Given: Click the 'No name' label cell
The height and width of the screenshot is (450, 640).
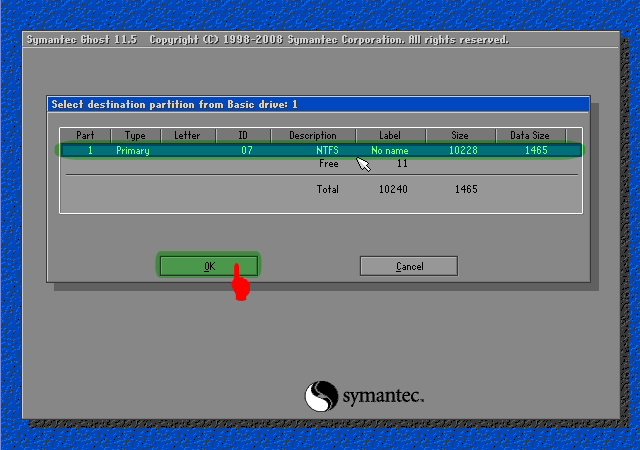Looking at the screenshot, I should coord(390,151).
